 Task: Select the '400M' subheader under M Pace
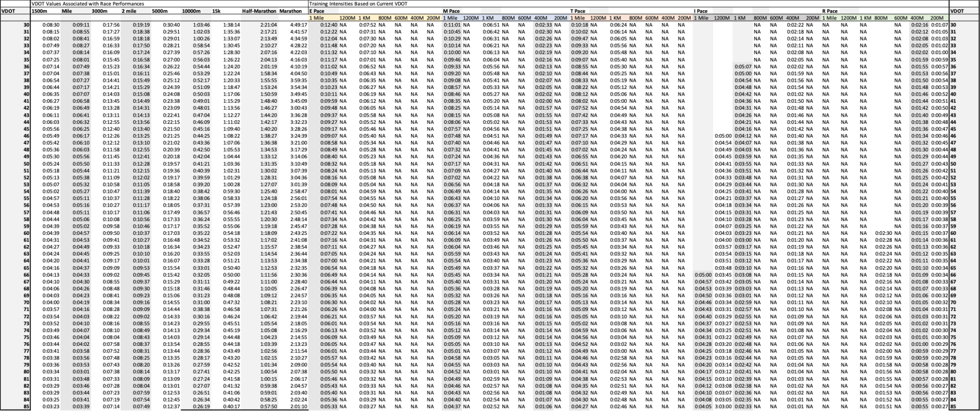[x=541, y=18]
